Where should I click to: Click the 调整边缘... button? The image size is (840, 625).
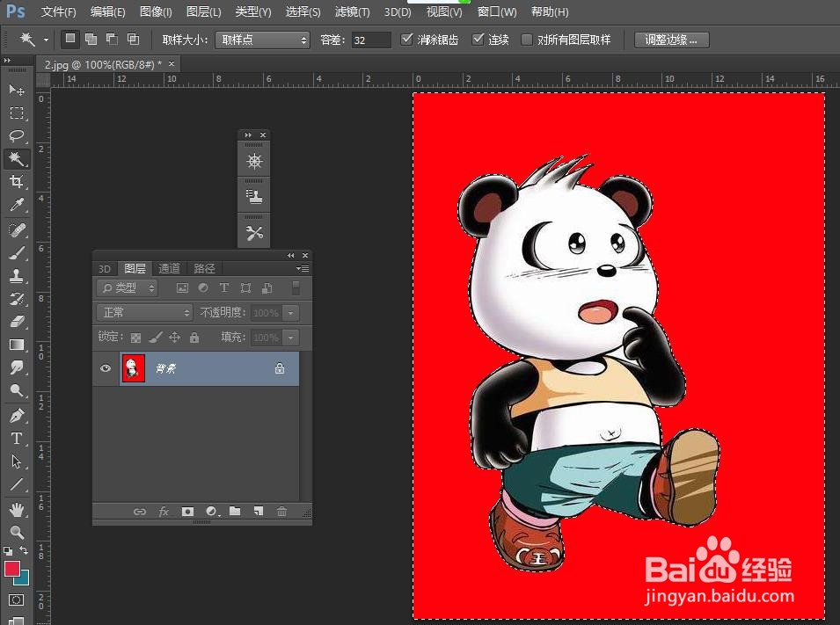pyautogui.click(x=671, y=40)
